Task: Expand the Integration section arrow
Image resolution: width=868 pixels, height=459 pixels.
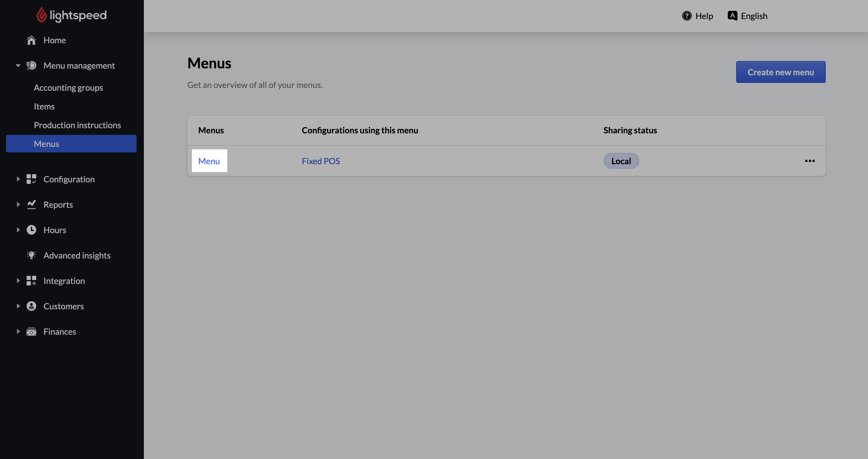Action: [18, 281]
